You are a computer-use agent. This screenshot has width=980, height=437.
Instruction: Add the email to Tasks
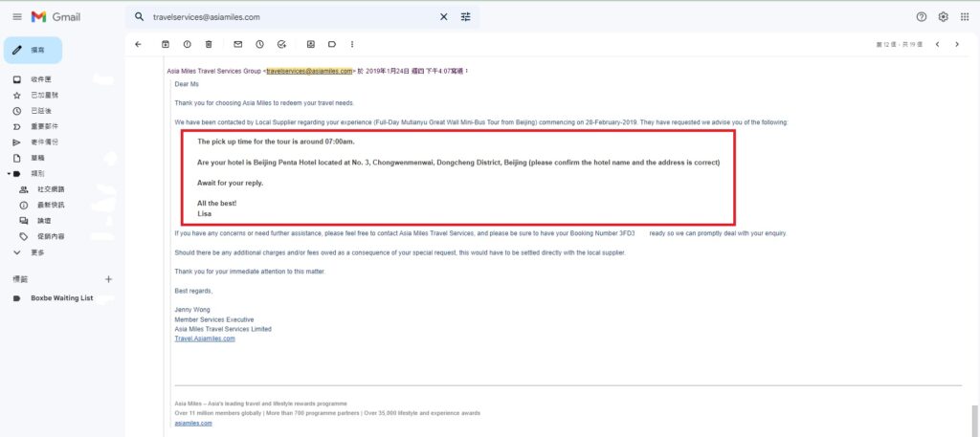pos(281,44)
